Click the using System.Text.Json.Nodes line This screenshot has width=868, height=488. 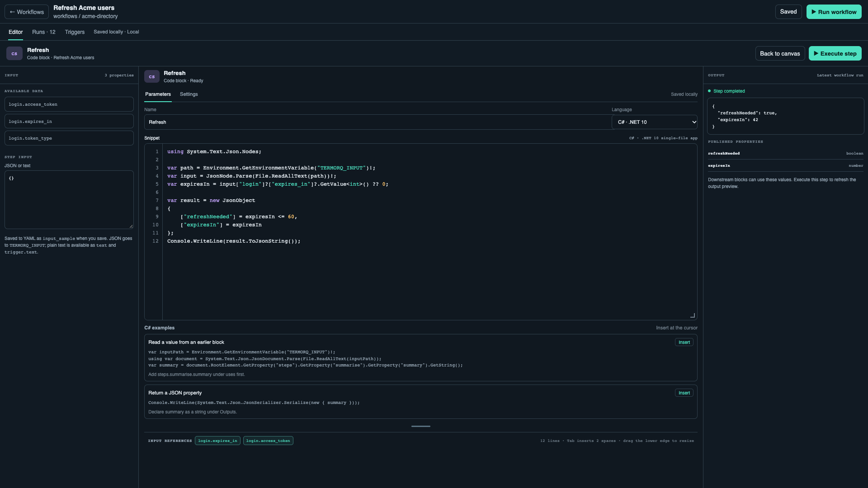point(214,151)
